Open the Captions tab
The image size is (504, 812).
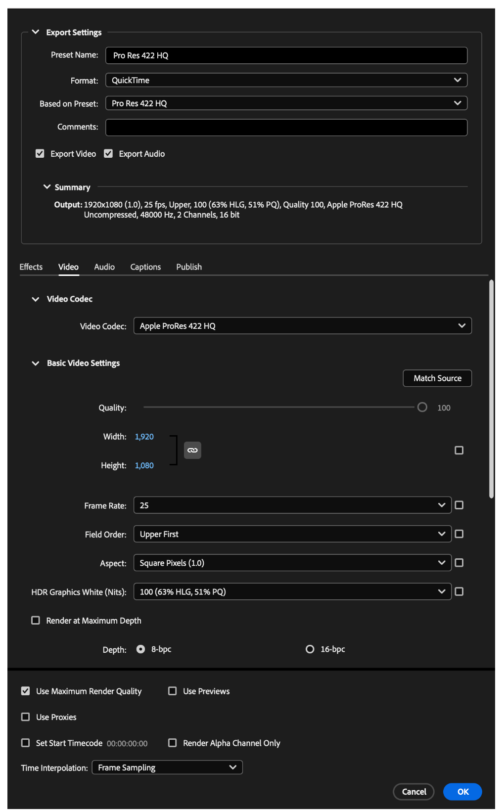pyautogui.click(x=145, y=267)
